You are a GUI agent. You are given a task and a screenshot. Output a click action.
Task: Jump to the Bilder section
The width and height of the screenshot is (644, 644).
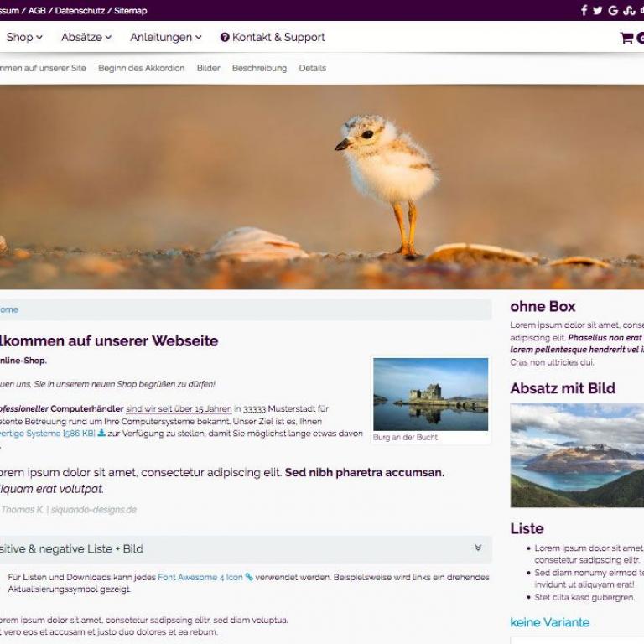click(x=208, y=68)
